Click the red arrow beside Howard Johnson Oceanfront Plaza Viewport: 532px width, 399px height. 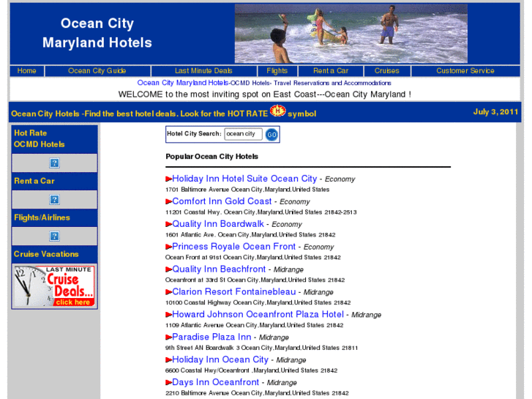coord(168,315)
